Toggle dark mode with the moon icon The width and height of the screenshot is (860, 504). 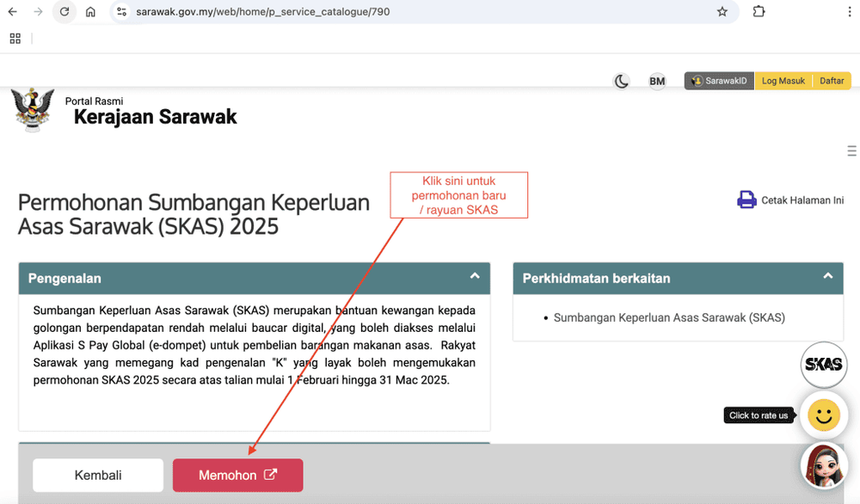[621, 80]
